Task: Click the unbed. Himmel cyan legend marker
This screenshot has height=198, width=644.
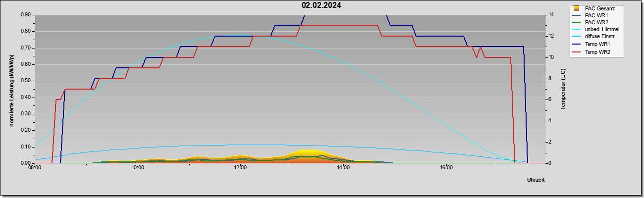Action: pyautogui.click(x=576, y=30)
